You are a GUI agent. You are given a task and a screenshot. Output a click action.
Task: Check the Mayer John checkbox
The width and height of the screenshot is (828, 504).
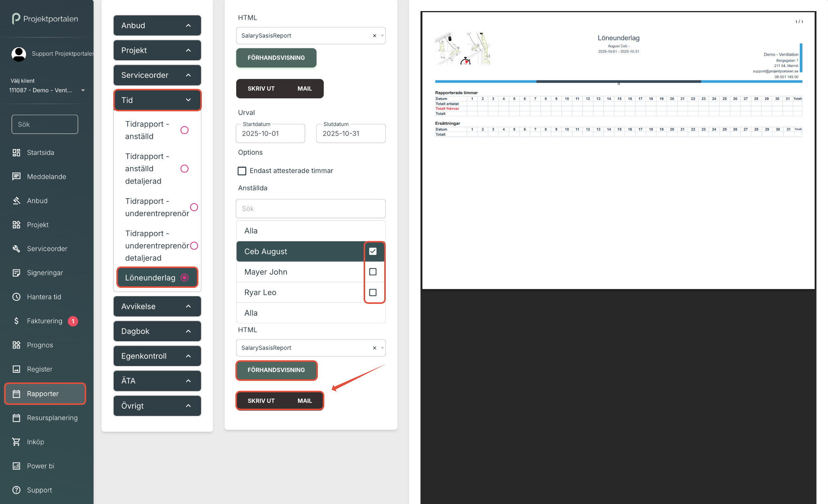[373, 272]
